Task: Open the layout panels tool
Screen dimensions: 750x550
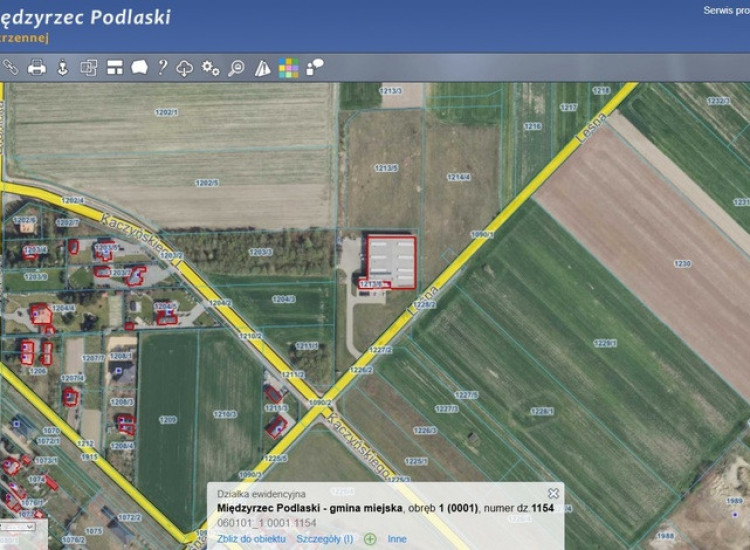Action: [115, 67]
